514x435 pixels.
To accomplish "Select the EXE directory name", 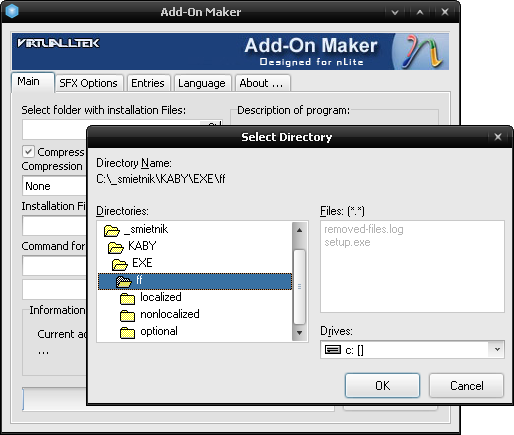I will pyautogui.click(x=142, y=263).
